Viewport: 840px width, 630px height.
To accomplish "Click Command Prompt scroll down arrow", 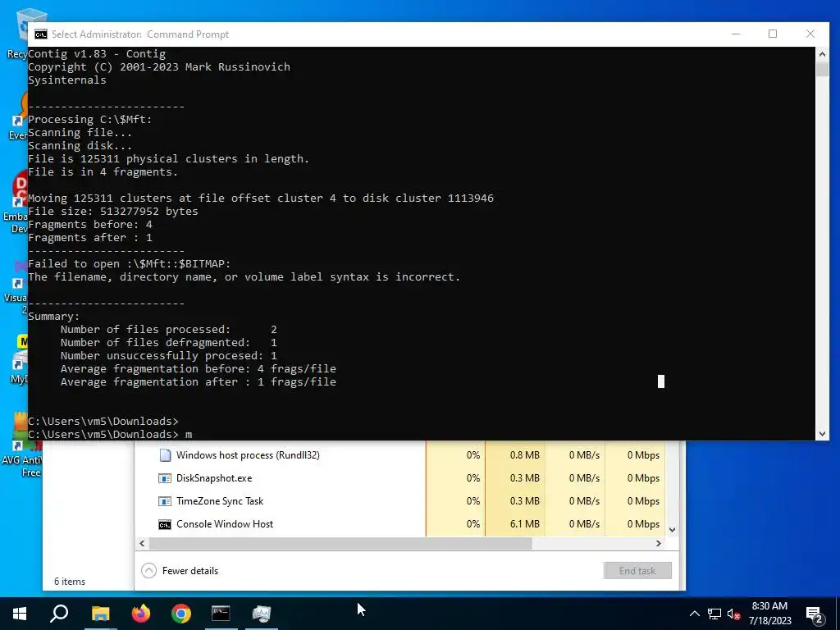I will (822, 434).
